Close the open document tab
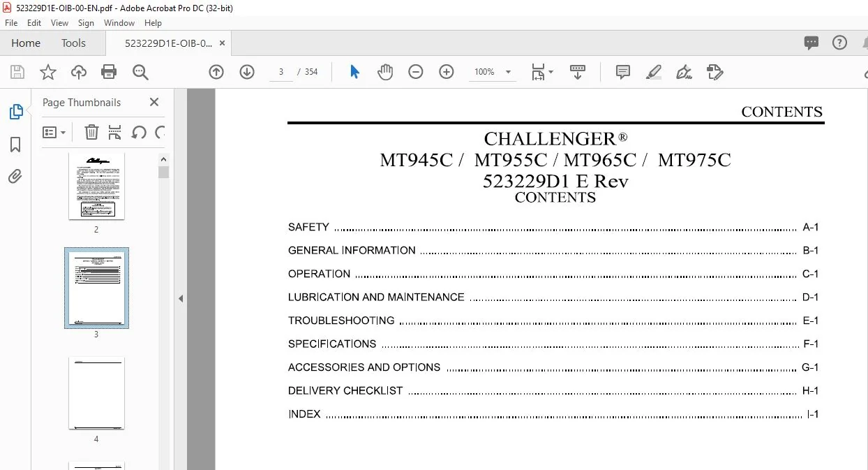Image resolution: width=868 pixels, height=470 pixels. [x=223, y=43]
